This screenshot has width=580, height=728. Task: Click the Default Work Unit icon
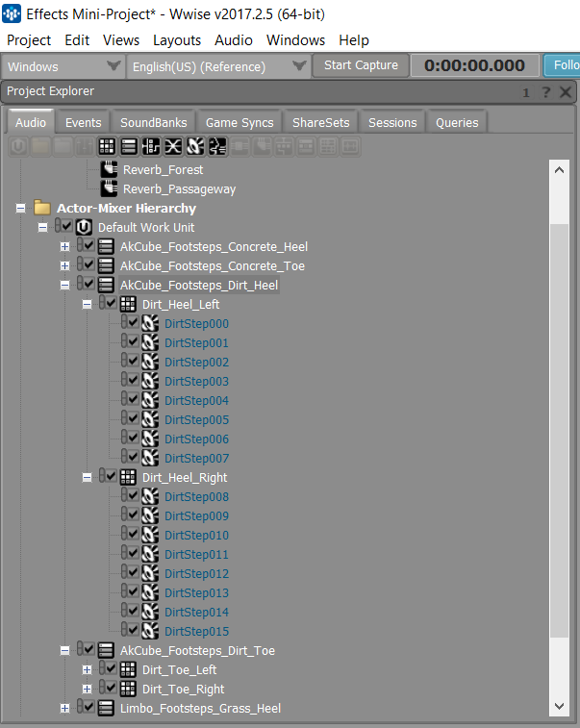[84, 227]
